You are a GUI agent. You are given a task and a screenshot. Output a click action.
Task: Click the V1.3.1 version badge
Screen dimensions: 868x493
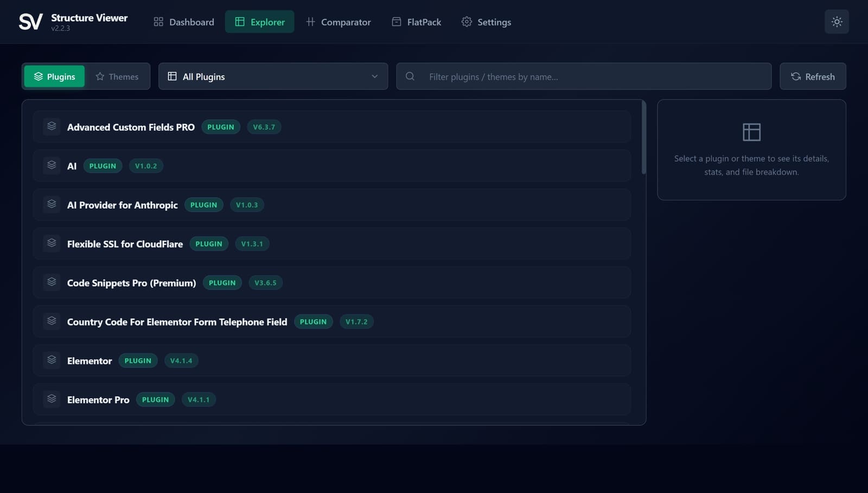[252, 244]
